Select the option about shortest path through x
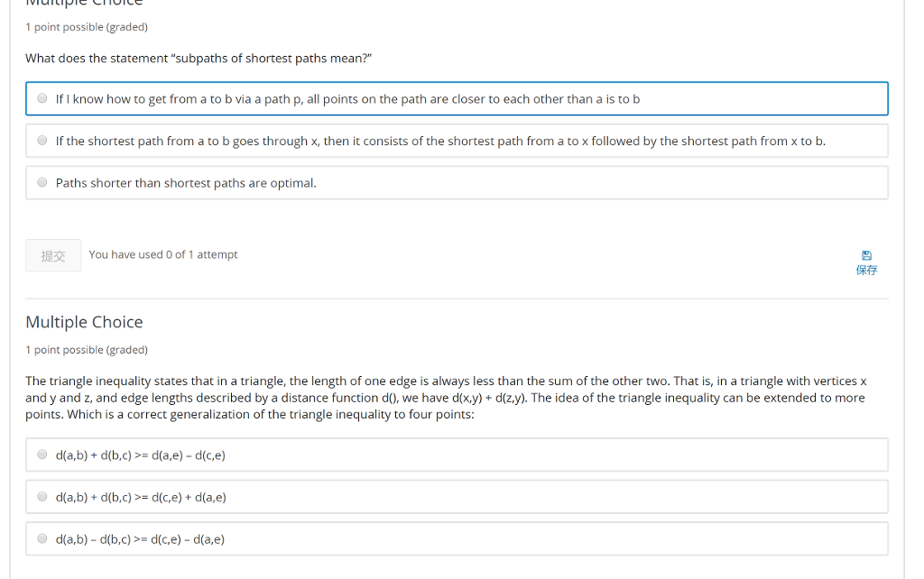The image size is (924, 579). pyautogui.click(x=42, y=141)
